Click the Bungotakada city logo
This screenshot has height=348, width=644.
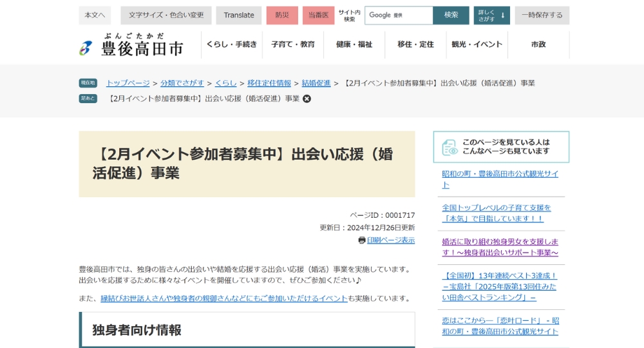tap(131, 44)
